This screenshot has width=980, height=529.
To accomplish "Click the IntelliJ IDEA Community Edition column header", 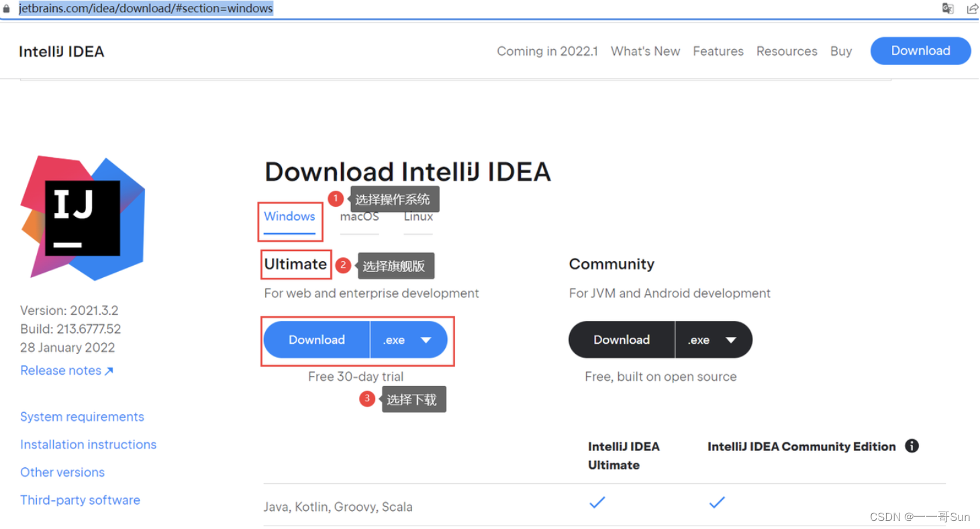I will [x=801, y=446].
